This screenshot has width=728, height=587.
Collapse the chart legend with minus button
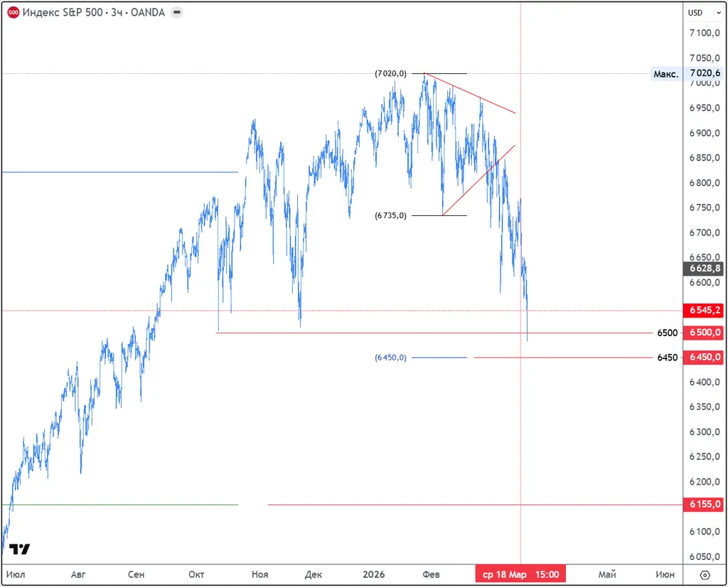[x=176, y=13]
